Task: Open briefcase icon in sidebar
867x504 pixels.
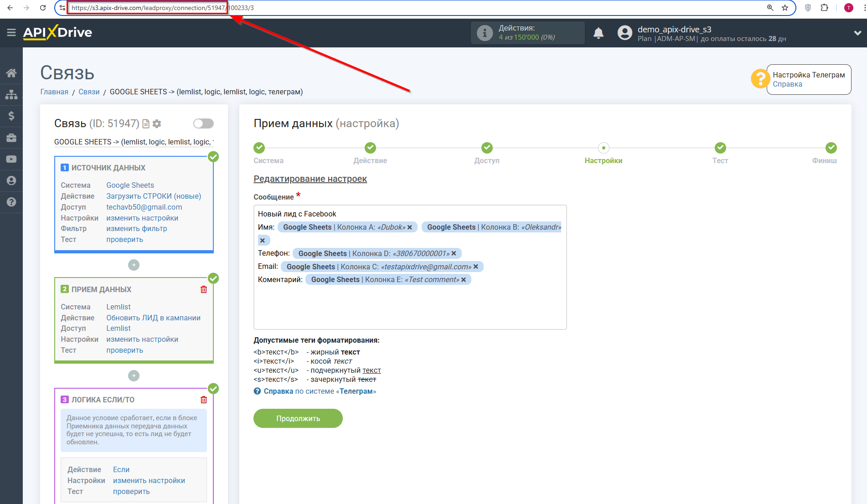Action: point(11,138)
